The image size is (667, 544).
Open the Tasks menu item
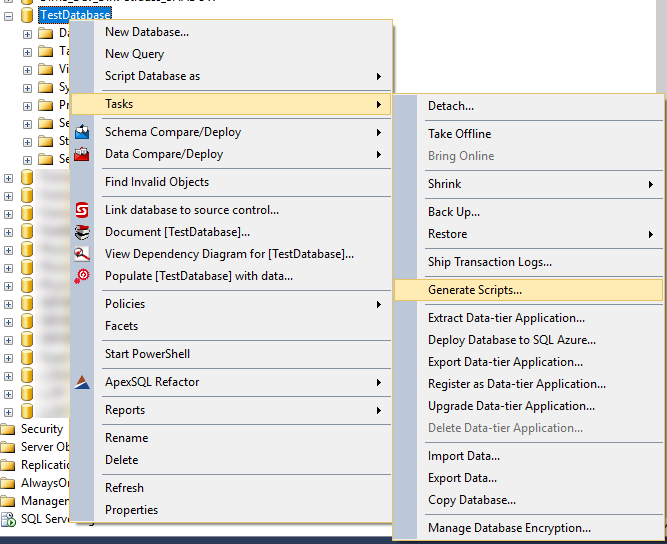point(231,104)
